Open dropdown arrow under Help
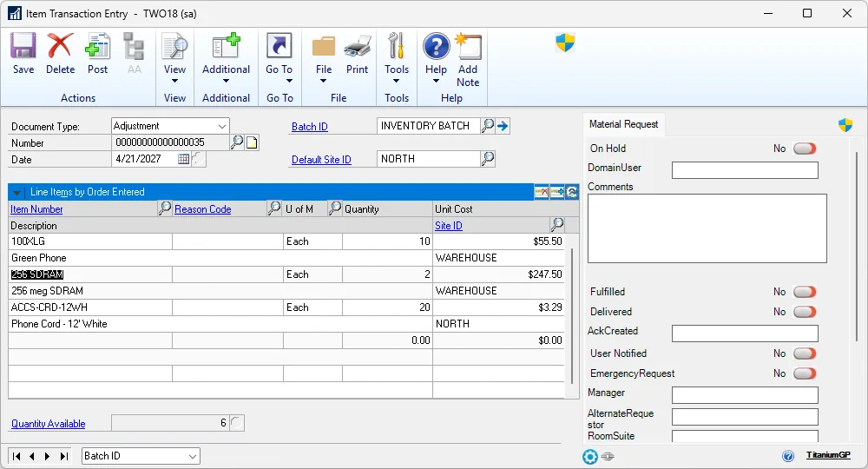This screenshot has width=868, height=469. 437,81
